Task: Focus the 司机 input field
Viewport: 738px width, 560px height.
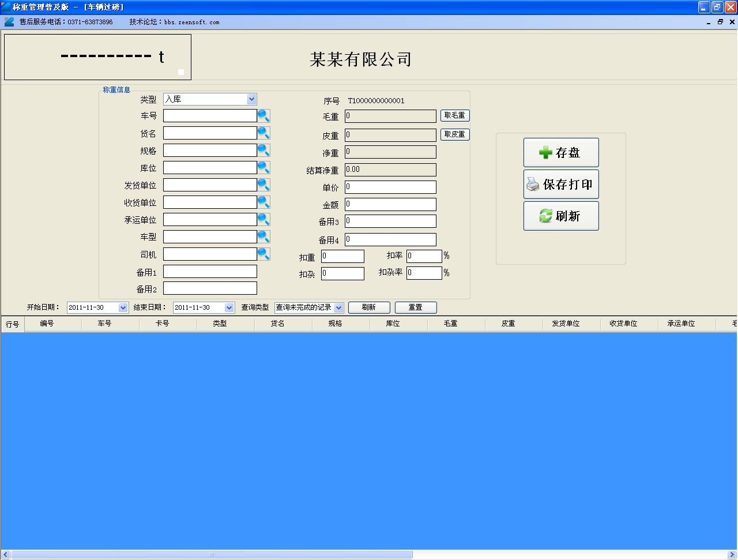Action: point(210,254)
